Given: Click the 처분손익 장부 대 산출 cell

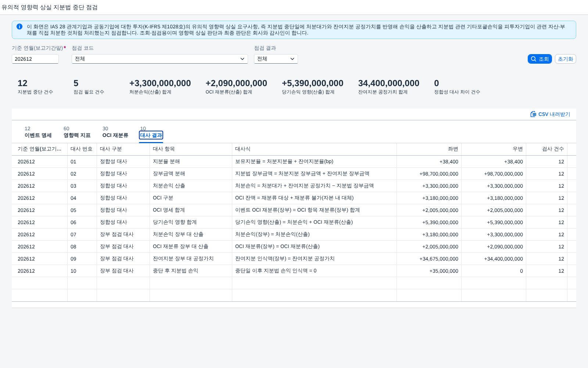Looking at the screenshot, I should click(x=191, y=234).
